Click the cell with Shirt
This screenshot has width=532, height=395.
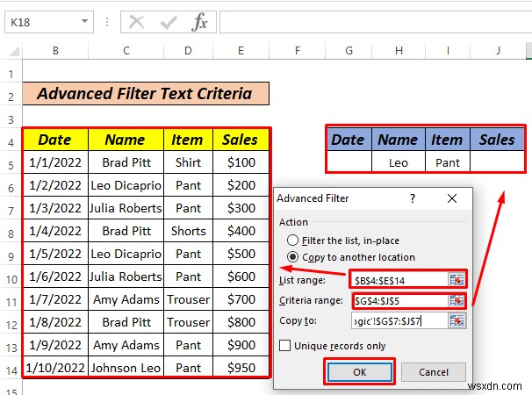188,162
